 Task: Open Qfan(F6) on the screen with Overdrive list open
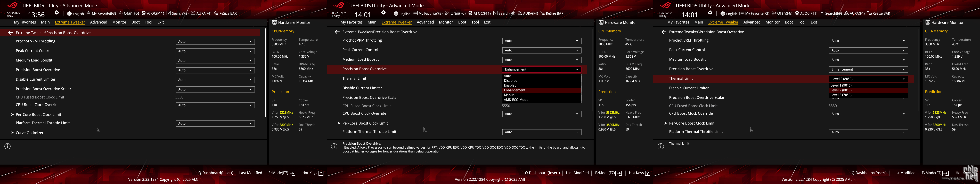click(455, 13)
